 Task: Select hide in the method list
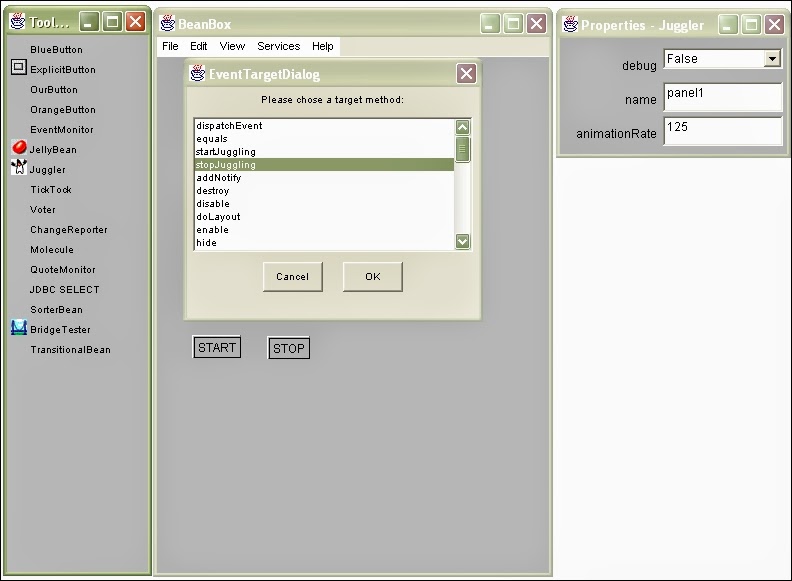[324, 243]
